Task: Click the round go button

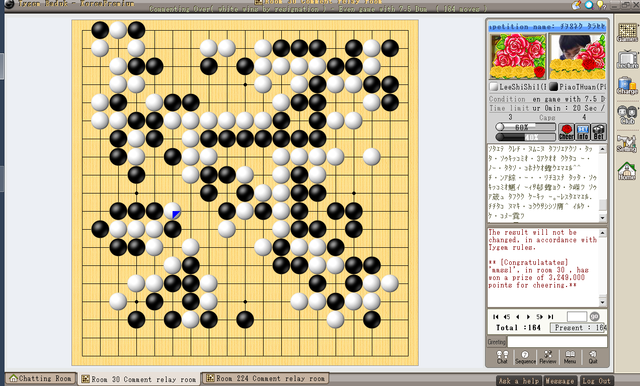Action: point(595,316)
